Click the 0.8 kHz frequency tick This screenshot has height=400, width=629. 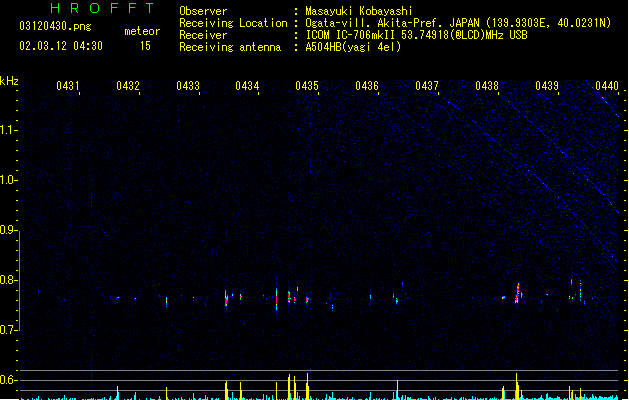8,280
